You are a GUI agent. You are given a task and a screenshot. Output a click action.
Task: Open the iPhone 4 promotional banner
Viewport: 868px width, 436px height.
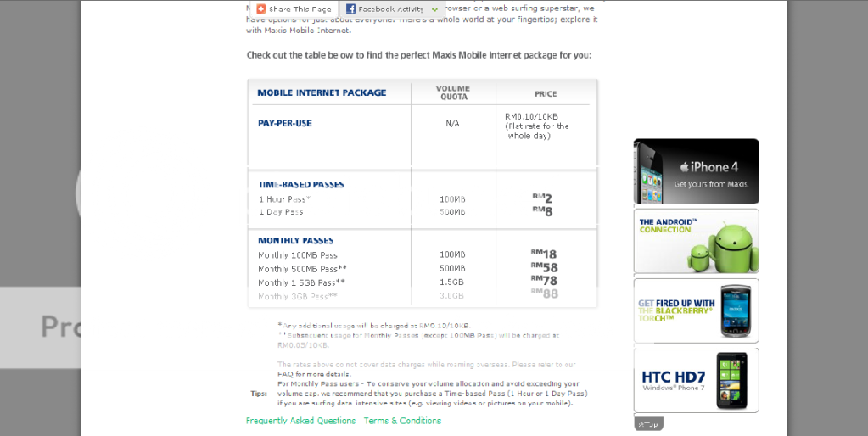click(x=696, y=171)
